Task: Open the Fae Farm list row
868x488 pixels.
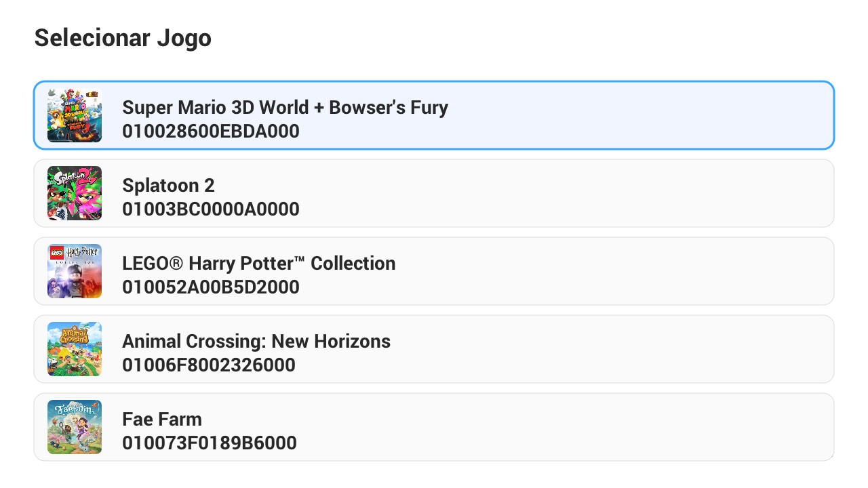Action: coord(610,427)
